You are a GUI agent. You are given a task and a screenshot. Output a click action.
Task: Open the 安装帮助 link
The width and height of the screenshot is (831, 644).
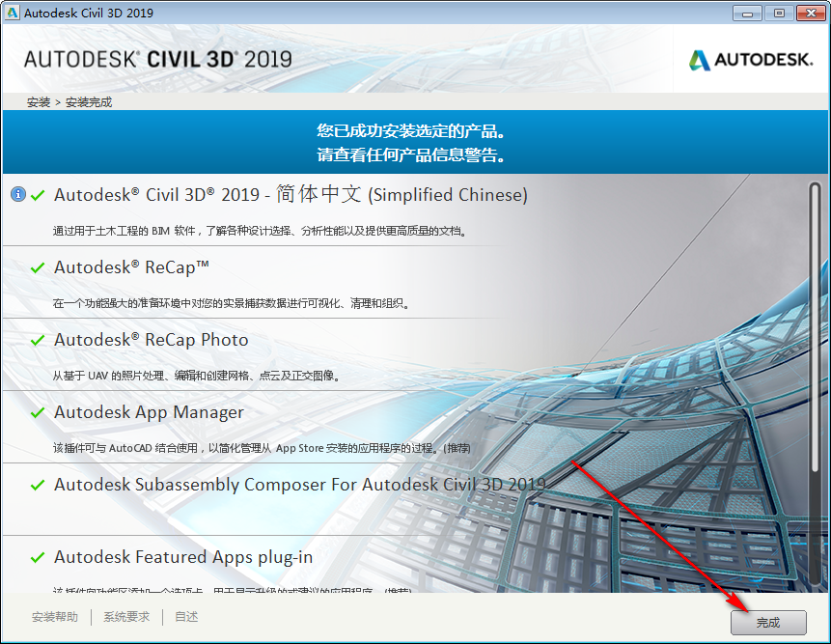[55, 617]
